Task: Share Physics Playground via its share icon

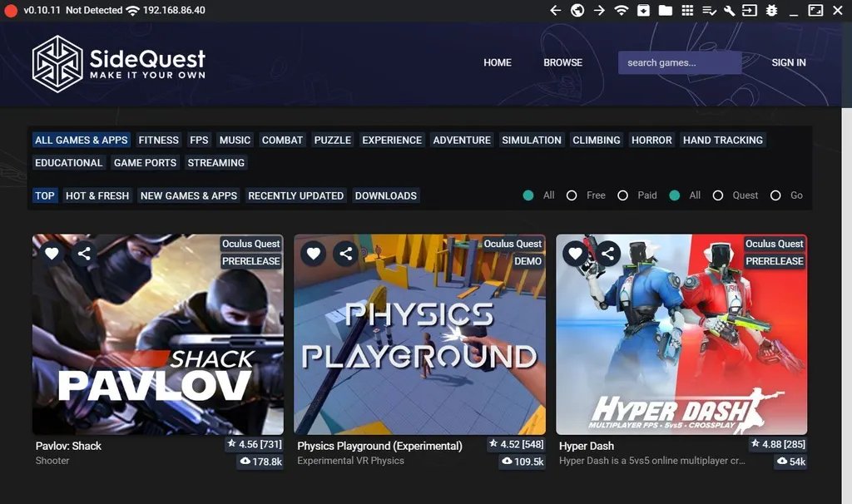Action: (x=345, y=254)
